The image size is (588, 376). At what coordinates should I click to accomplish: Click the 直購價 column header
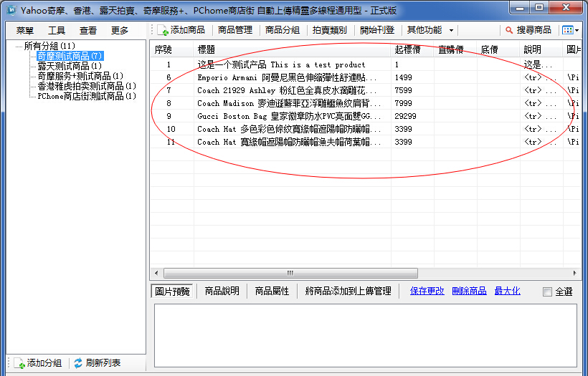(455, 49)
